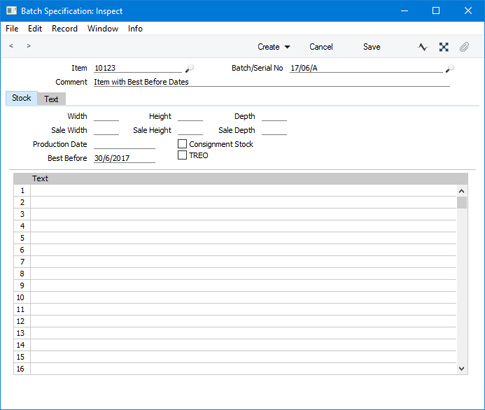Click the app icon in title bar

coord(11,11)
